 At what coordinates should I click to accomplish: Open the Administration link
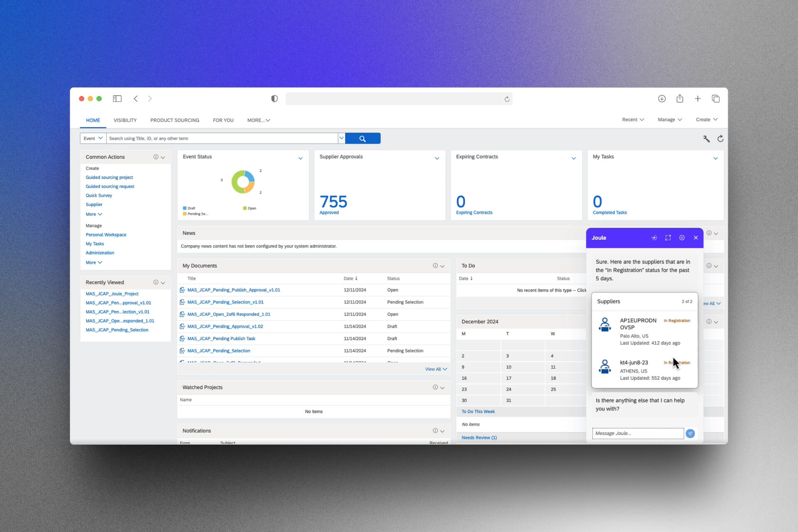(x=100, y=253)
